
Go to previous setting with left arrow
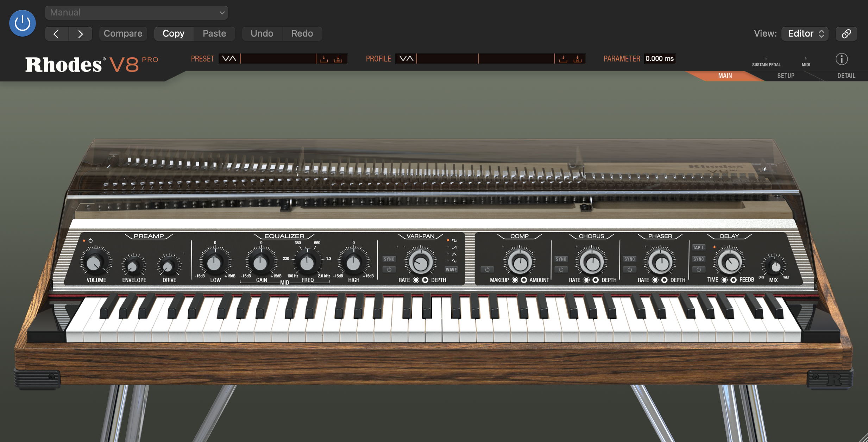point(56,34)
